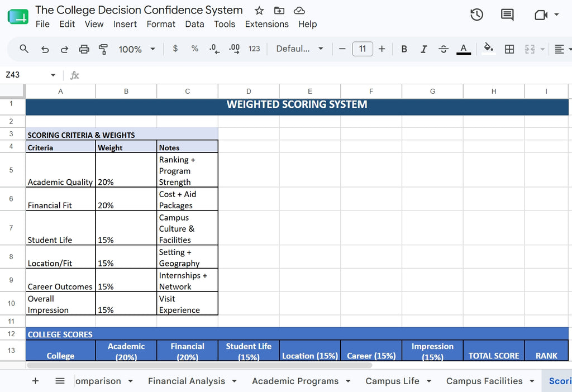The image size is (572, 392).
Task: Open the File menu
Action: [42, 24]
